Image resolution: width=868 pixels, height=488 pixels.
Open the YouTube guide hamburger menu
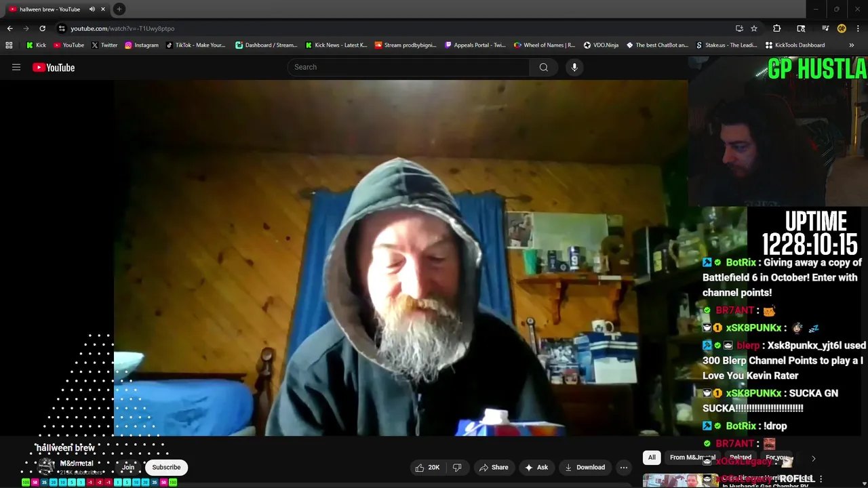(x=16, y=67)
